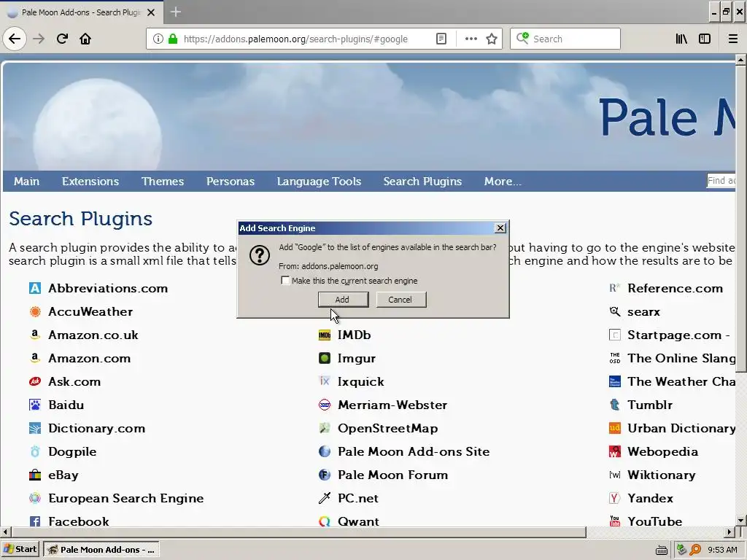
Task: Click the address bar URL
Action: pos(295,39)
